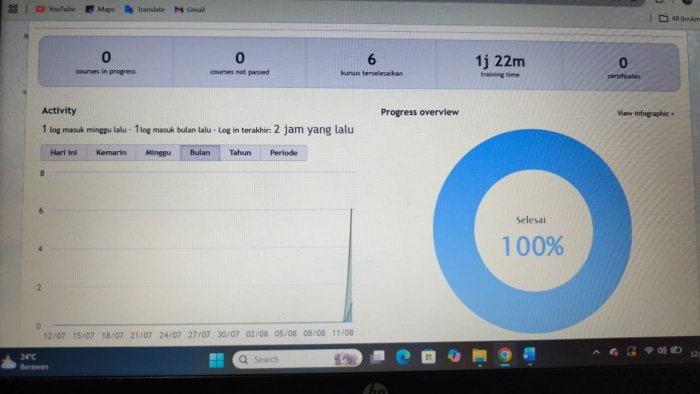The image size is (700, 394).
Task: Open the Gmail bookmark
Action: tap(190, 9)
